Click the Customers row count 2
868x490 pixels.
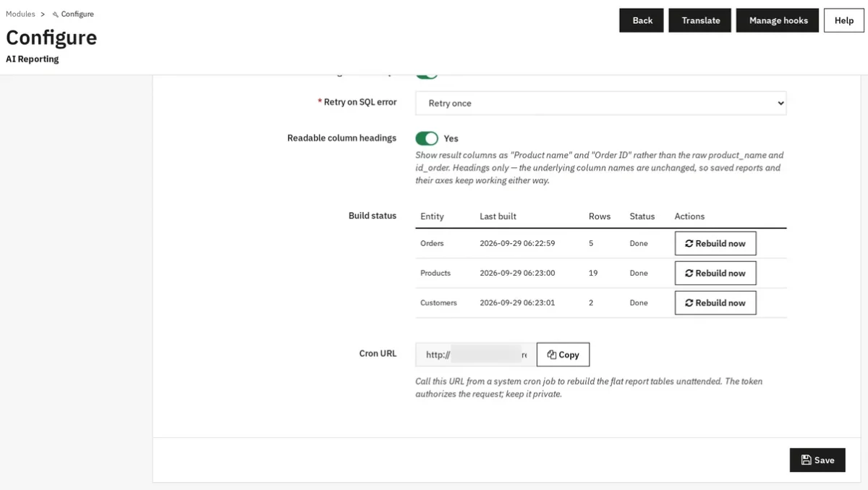click(x=591, y=303)
